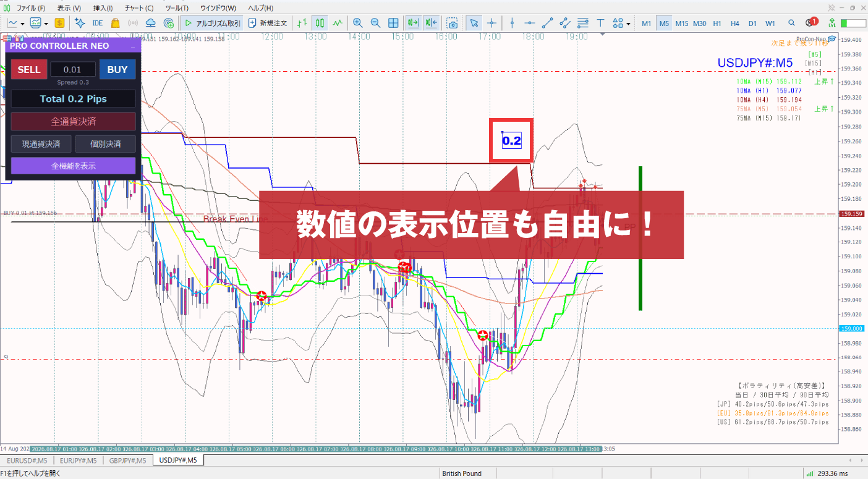The image size is (868, 479).
Task: Open the チャート menu
Action: (139, 8)
